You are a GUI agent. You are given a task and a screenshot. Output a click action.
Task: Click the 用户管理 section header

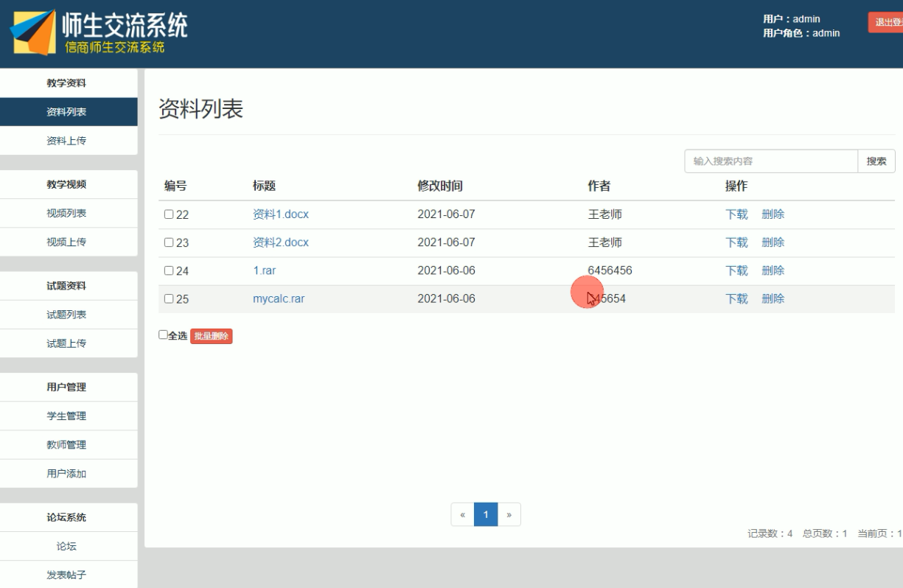(x=66, y=388)
